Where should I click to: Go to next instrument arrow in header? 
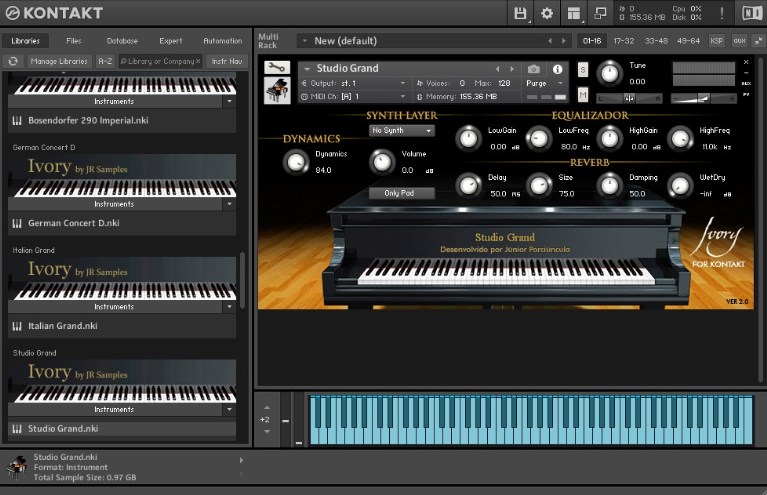(x=512, y=69)
